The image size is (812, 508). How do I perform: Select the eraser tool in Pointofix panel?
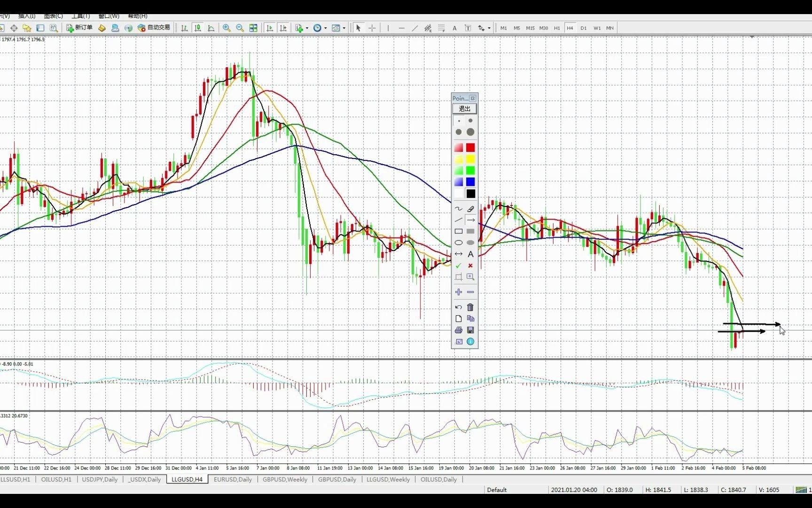coord(470,209)
